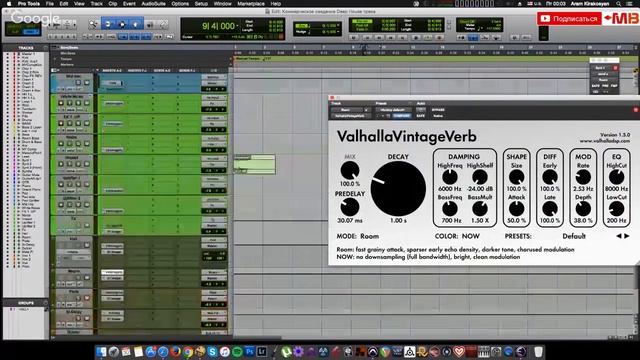Click the HighFreq damping knob
640x360 pixels.
[450, 177]
